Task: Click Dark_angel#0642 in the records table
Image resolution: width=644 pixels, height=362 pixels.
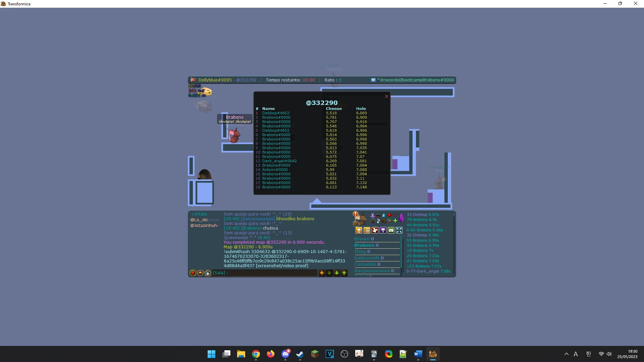Action: point(279,161)
